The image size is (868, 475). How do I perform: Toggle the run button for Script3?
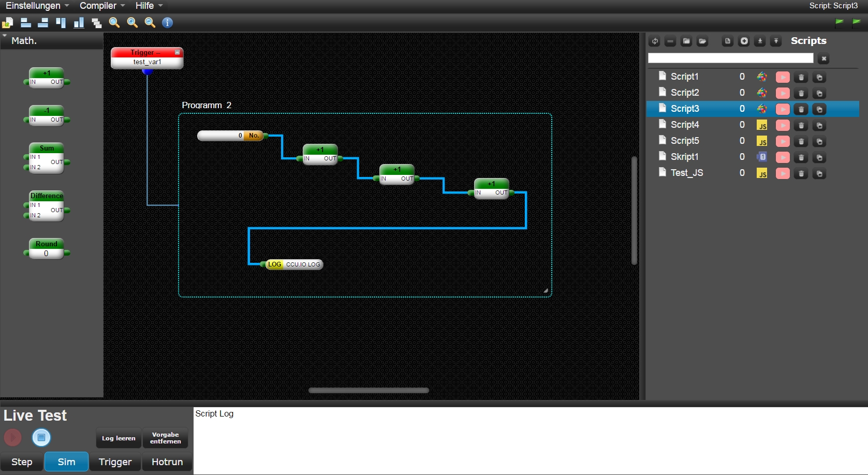point(783,110)
